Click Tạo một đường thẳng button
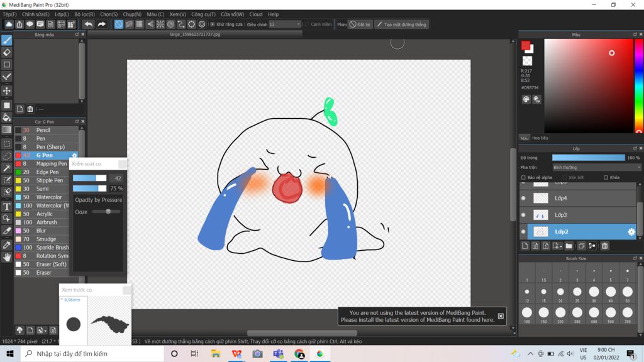644x362 pixels. tap(402, 25)
